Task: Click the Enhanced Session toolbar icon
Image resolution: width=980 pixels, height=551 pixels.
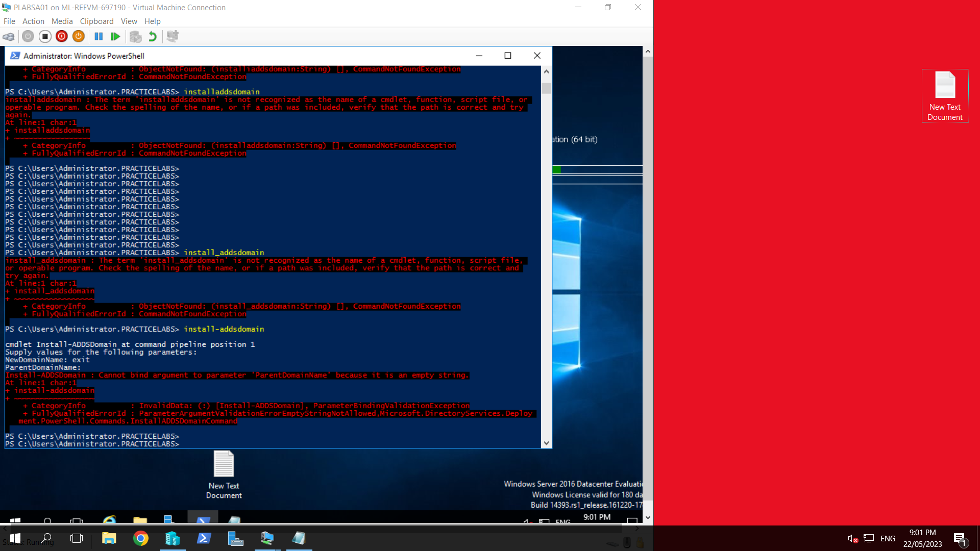Action: point(173,37)
